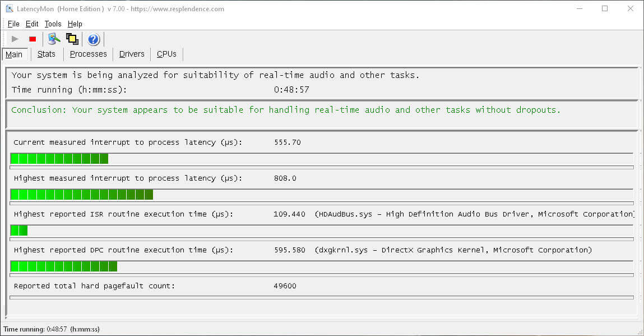Image resolution: width=644 pixels, height=336 pixels.
Task: Click the current interrupt latency green bar
Action: [x=59, y=158]
